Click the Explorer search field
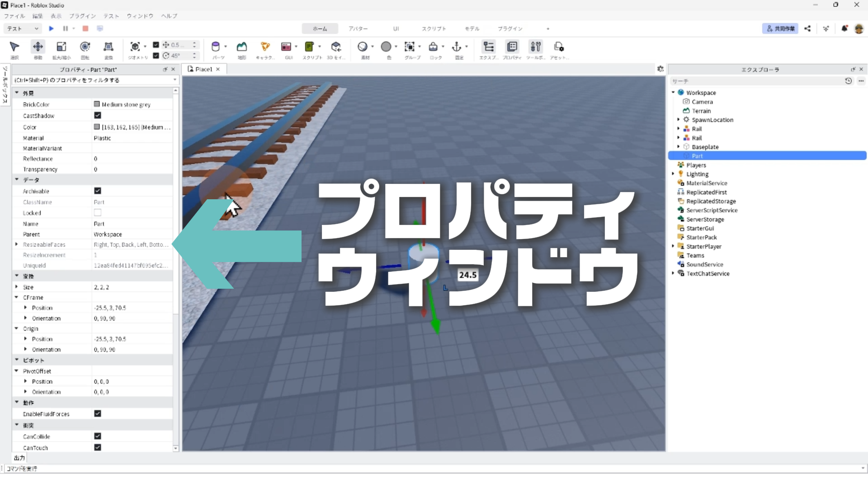This screenshot has width=868, height=488. click(x=755, y=81)
